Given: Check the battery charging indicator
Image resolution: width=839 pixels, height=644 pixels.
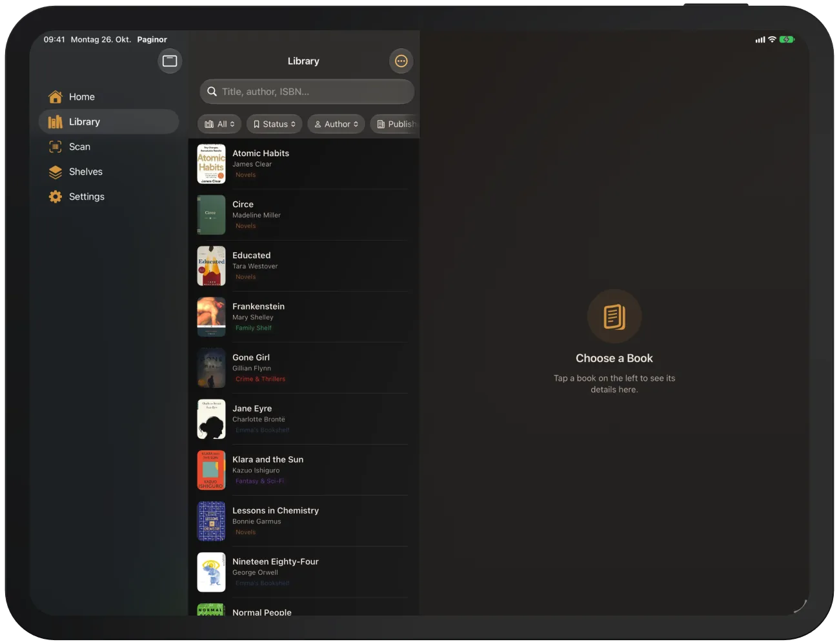Looking at the screenshot, I should 787,39.
